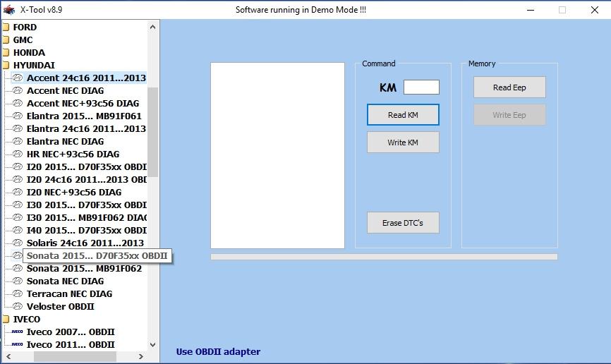Click the Iveco logo beside Iveco 2011... OBDII
Viewport: 611px width, 364px height.
(17, 344)
